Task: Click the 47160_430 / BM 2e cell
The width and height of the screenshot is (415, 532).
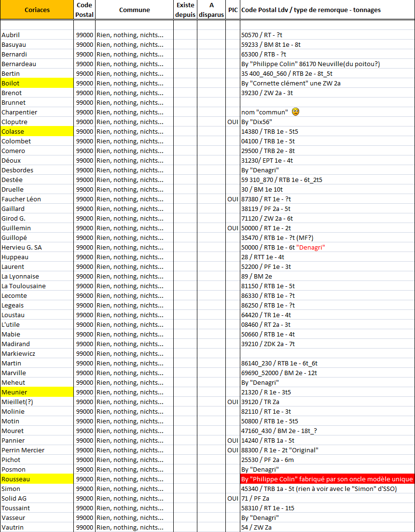Action: [x=328, y=431]
